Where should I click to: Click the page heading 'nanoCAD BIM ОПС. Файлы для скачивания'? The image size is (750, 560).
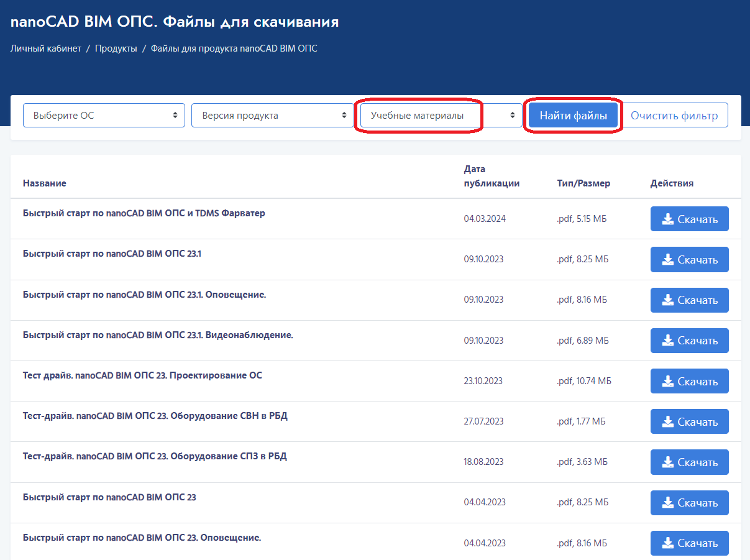pos(175,22)
